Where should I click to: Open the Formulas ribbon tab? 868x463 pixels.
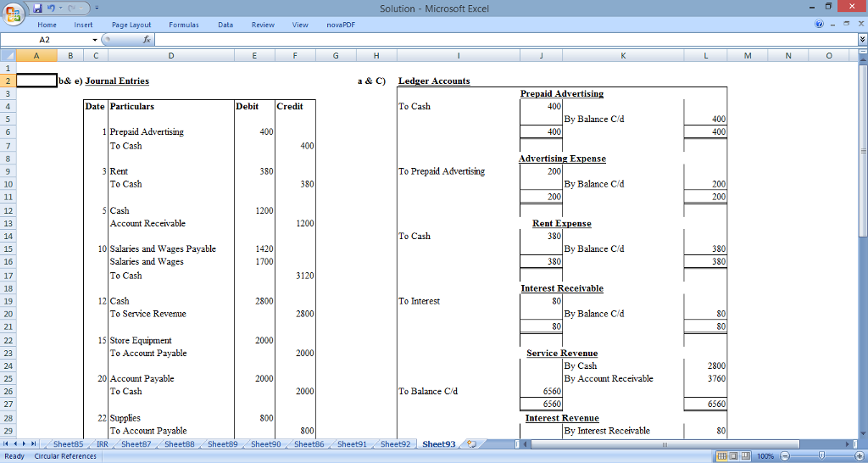coord(184,25)
